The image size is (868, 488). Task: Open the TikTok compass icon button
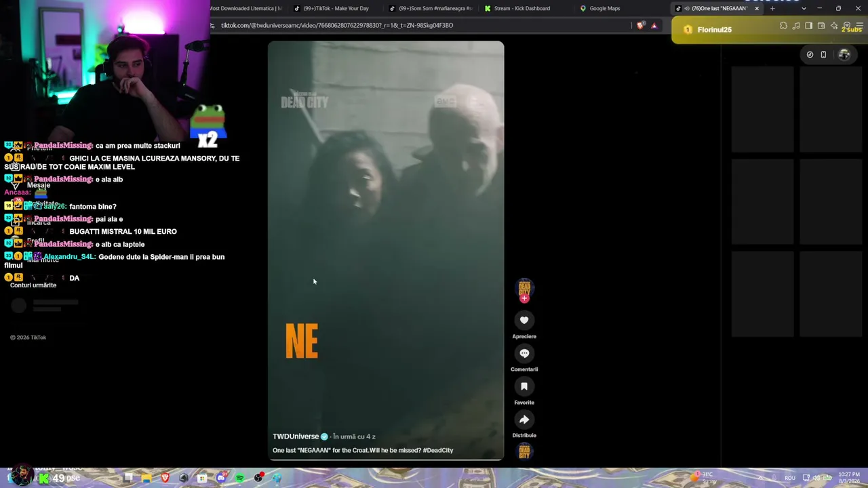coord(810,55)
